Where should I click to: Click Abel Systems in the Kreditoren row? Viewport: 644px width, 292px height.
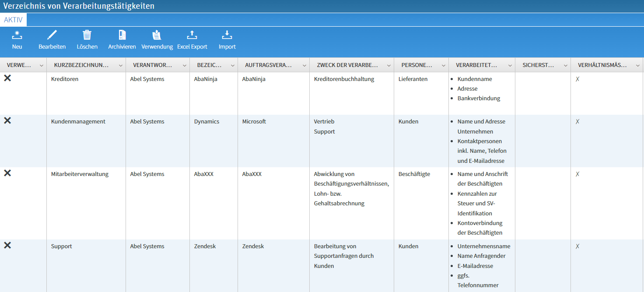(x=147, y=79)
